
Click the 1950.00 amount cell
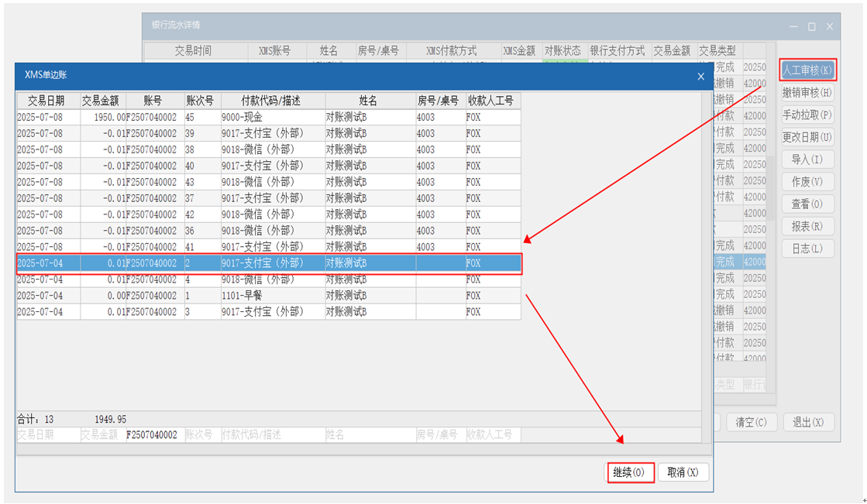coord(103,117)
